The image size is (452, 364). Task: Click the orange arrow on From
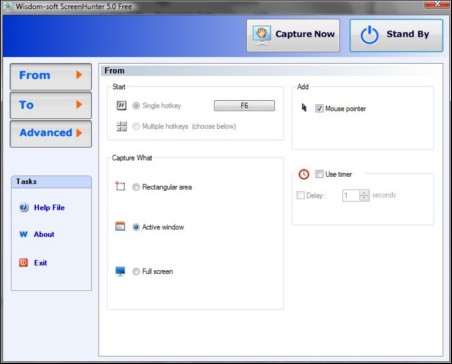click(79, 75)
